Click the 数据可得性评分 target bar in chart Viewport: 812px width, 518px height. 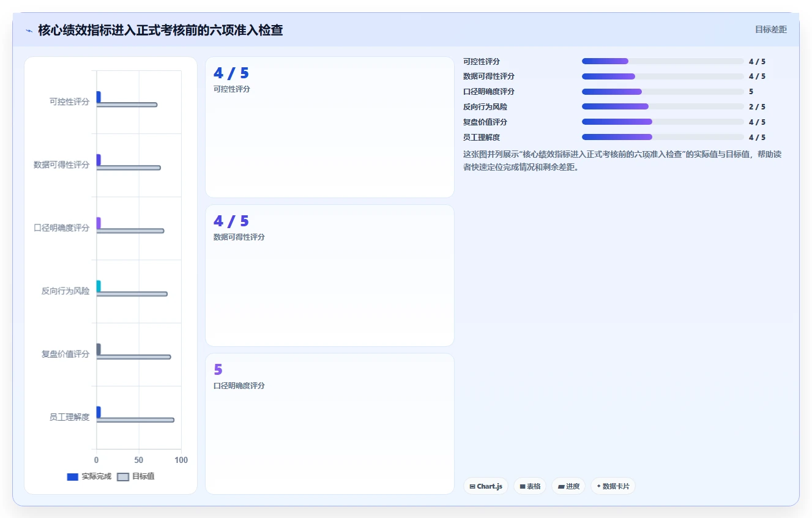coord(129,168)
